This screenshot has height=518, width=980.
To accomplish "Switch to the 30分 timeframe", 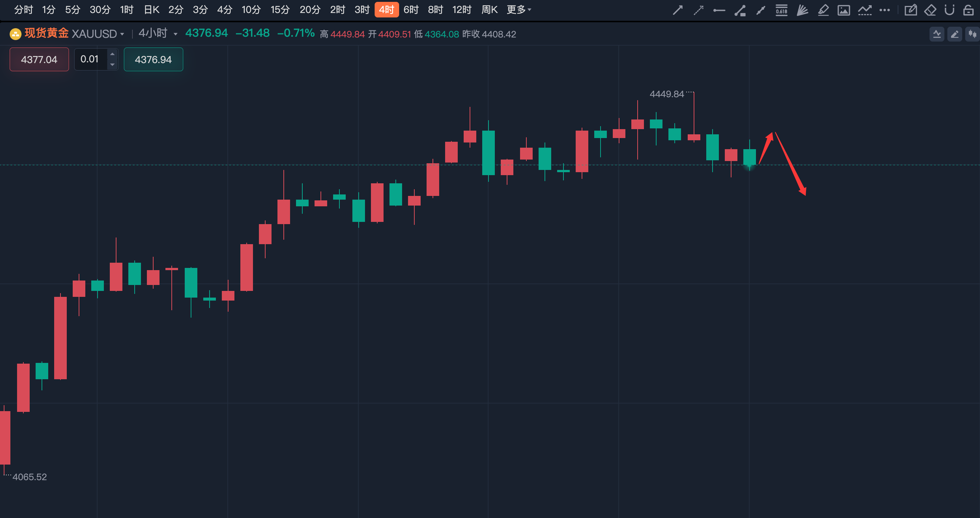I will (x=100, y=10).
